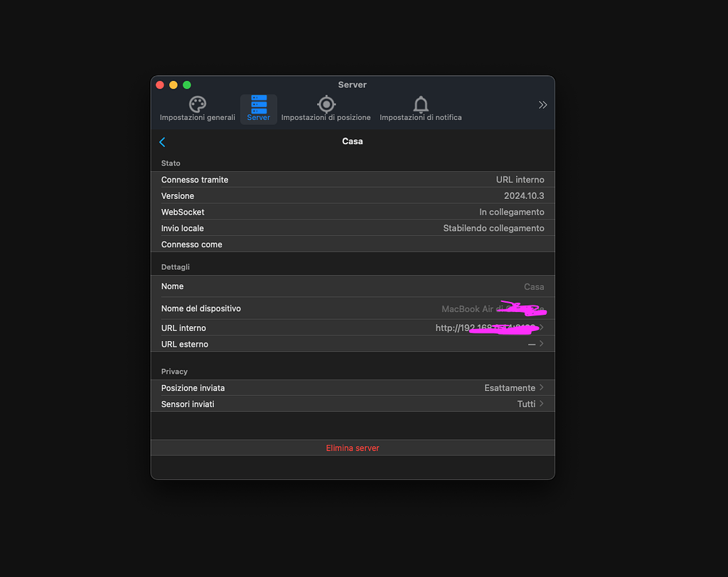The image size is (728, 577).
Task: Open general settings via the palette icon
Action: (197, 104)
